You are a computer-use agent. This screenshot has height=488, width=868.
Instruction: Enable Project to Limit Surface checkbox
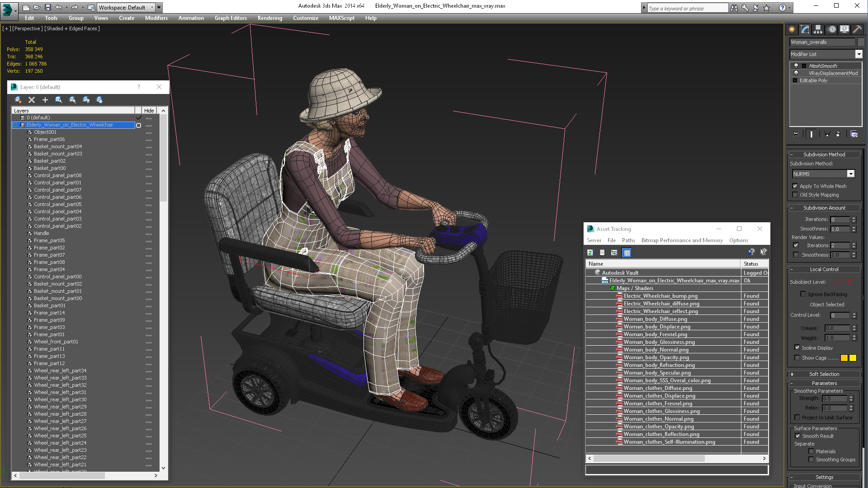[797, 418]
